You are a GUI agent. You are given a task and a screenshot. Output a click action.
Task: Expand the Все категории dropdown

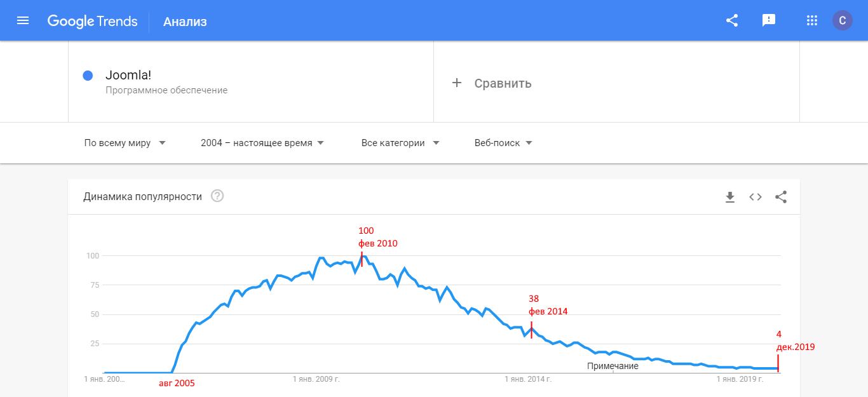pos(400,143)
